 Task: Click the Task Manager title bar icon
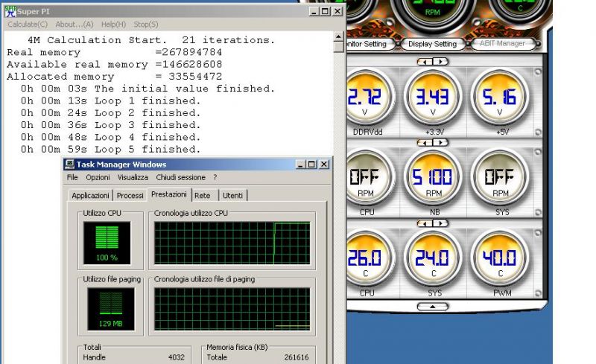(69, 165)
